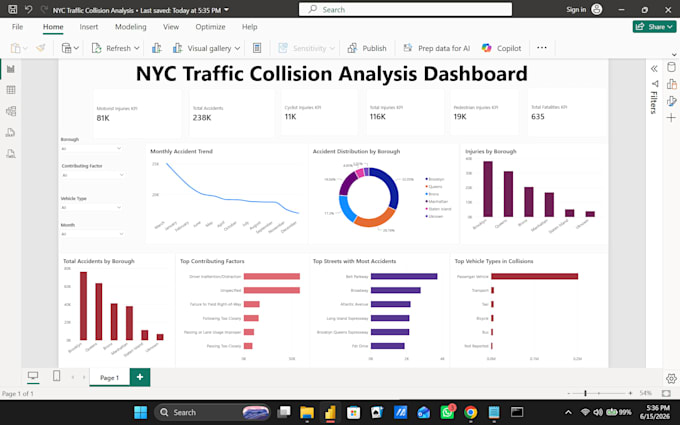Open the Report view in left sidebar
This screenshot has height=425, width=680.
click(x=11, y=69)
